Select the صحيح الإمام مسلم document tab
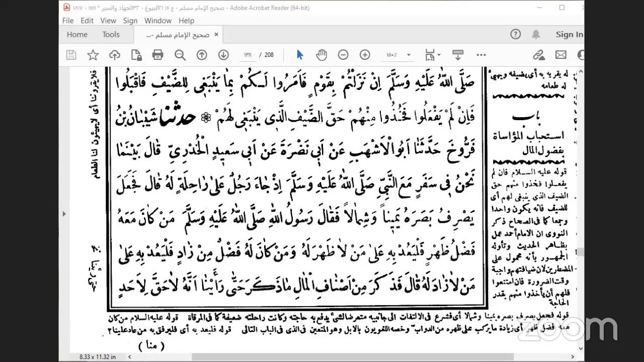The image size is (644, 362). 178,35
